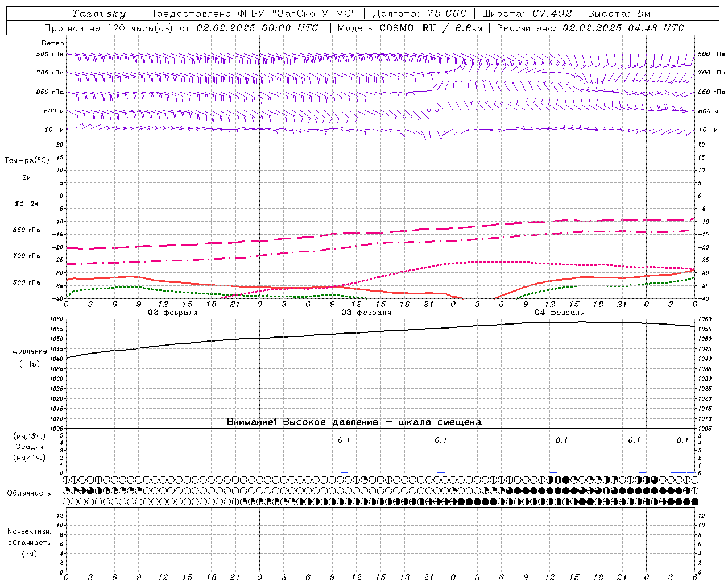The image size is (728, 582).
Task: Click dotted line sample under legend 500 гПа
Action: point(26,289)
